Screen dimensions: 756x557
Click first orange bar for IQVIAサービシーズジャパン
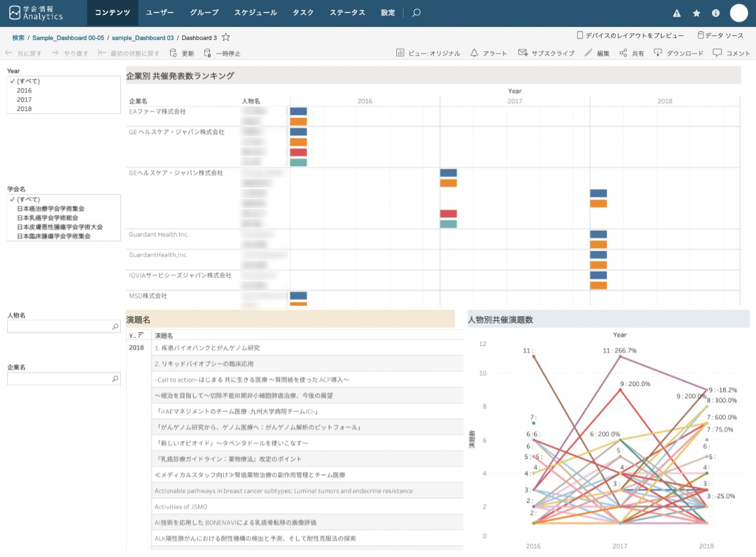[x=598, y=286]
